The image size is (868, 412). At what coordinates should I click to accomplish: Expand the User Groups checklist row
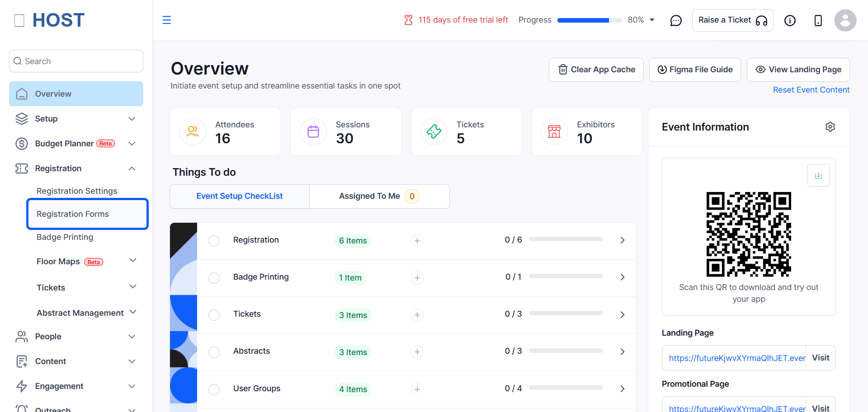coord(622,389)
